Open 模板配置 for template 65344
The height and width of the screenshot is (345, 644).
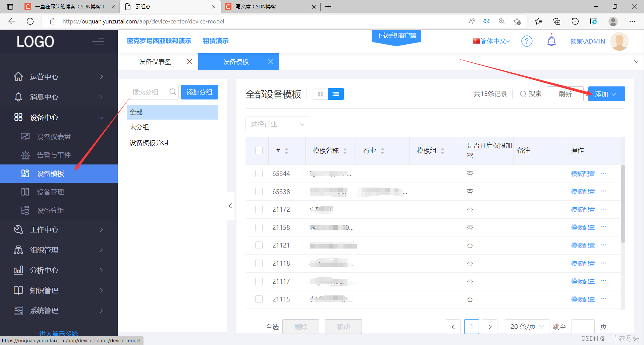click(x=583, y=174)
